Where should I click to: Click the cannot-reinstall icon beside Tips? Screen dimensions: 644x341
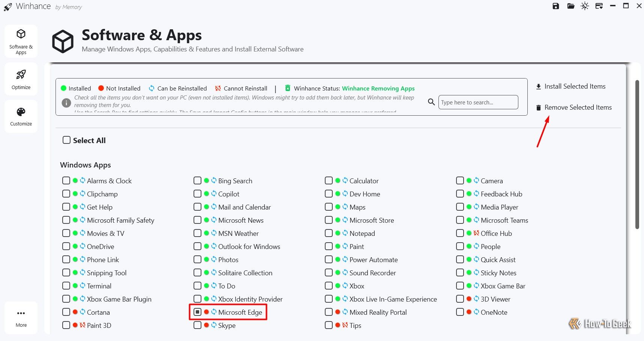coord(345,325)
